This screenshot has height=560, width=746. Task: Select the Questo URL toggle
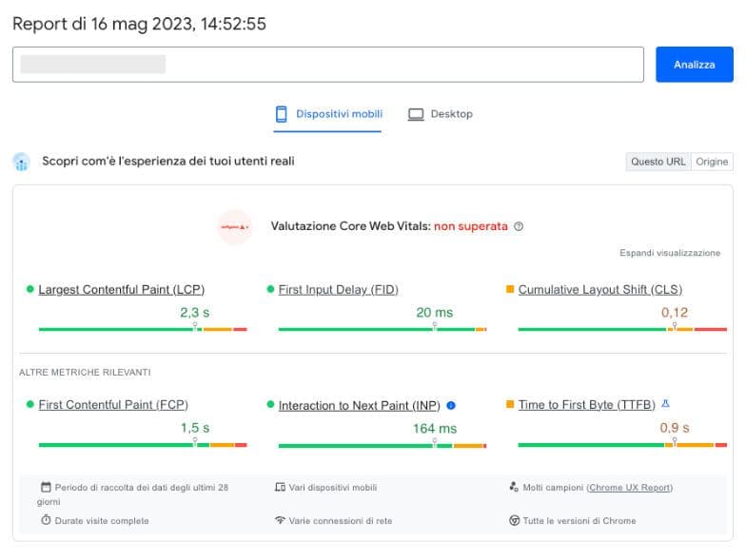click(658, 162)
